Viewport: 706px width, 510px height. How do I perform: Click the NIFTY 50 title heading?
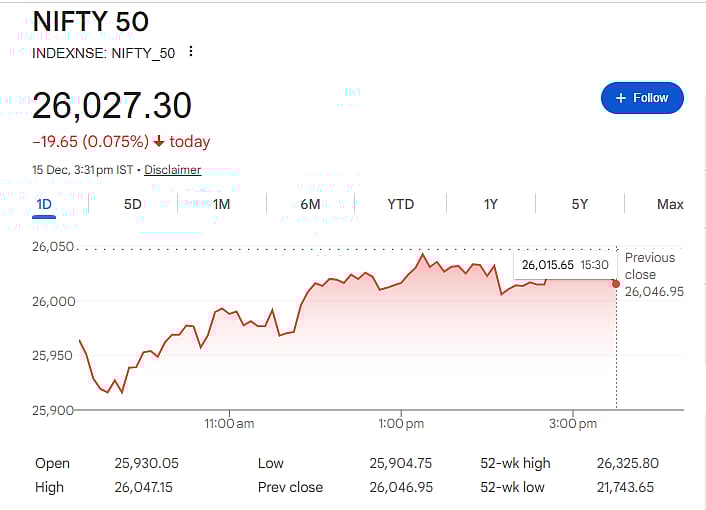coord(90,22)
